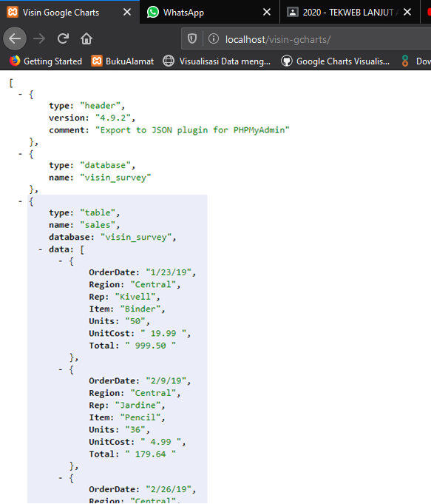Click the Rep value "Kivell"
The height and width of the screenshot is (504, 431).
pos(135,297)
